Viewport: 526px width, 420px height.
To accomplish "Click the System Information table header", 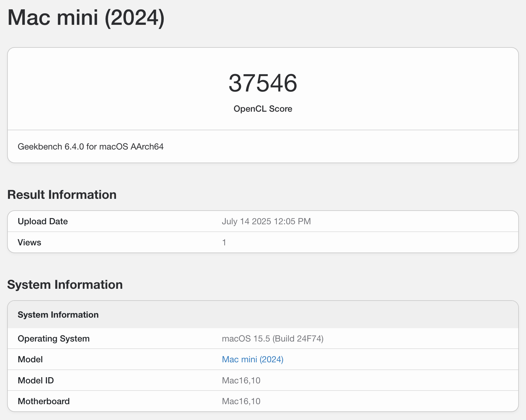I will pyautogui.click(x=263, y=315).
